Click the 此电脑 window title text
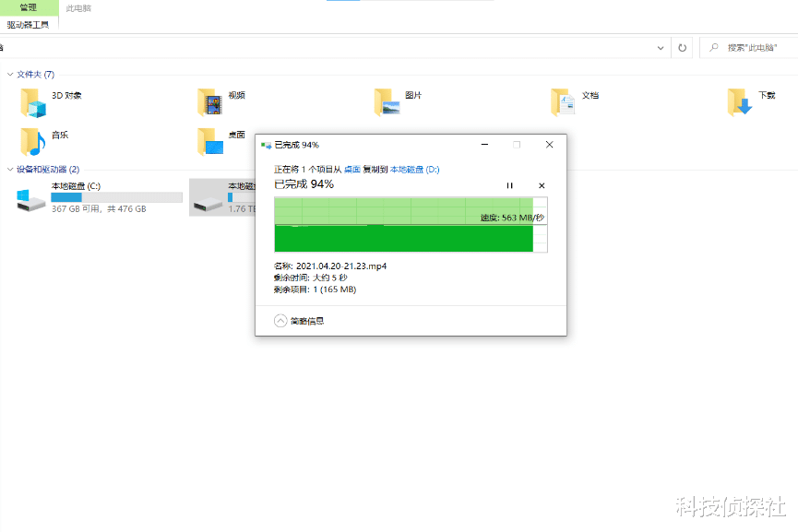Viewport: 798px width, 532px height. tap(78, 8)
